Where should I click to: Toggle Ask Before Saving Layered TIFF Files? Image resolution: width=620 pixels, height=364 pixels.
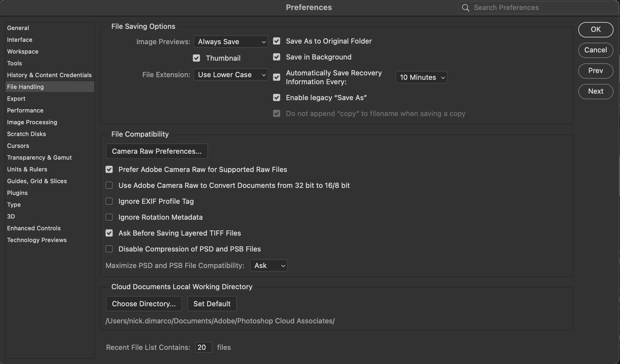tap(109, 233)
